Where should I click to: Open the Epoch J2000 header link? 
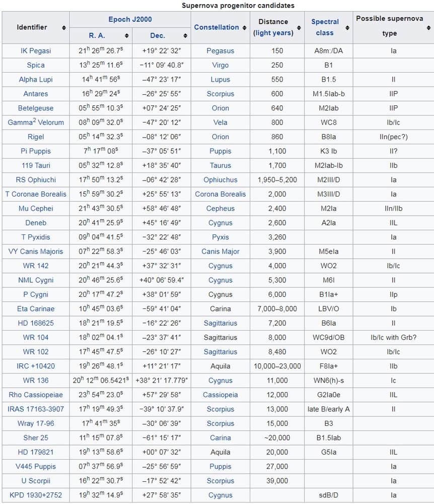(130, 20)
